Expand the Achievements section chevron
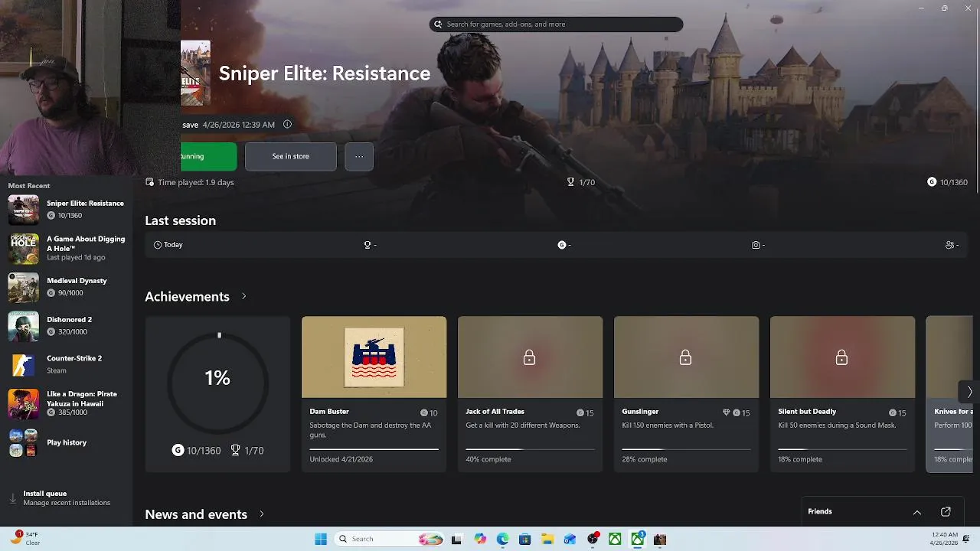The image size is (980, 551). tap(244, 296)
